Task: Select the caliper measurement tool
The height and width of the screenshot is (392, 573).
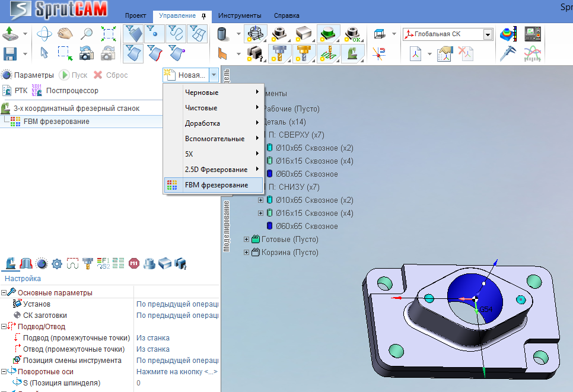Action: point(508,54)
